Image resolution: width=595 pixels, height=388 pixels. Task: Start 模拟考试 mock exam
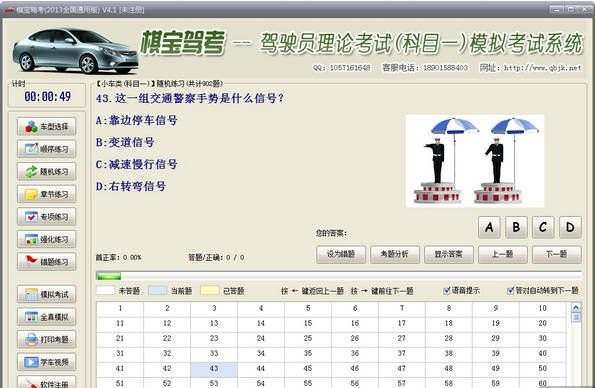click(x=46, y=294)
